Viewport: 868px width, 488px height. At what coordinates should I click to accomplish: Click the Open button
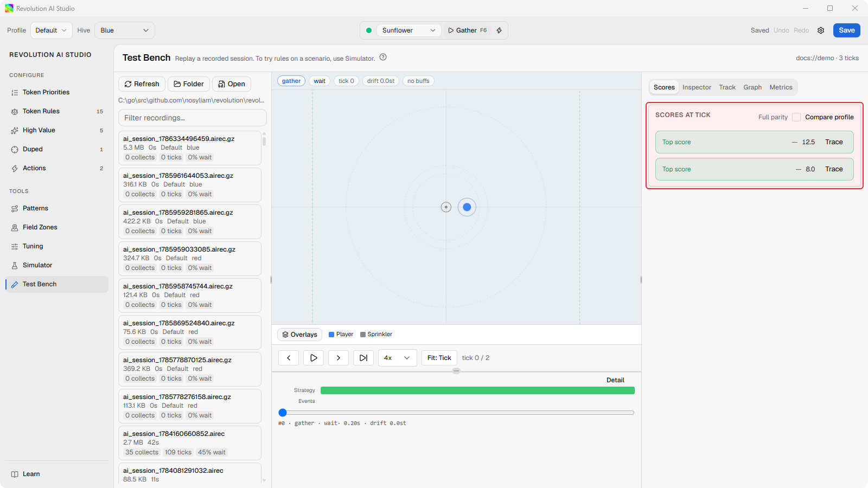(232, 84)
